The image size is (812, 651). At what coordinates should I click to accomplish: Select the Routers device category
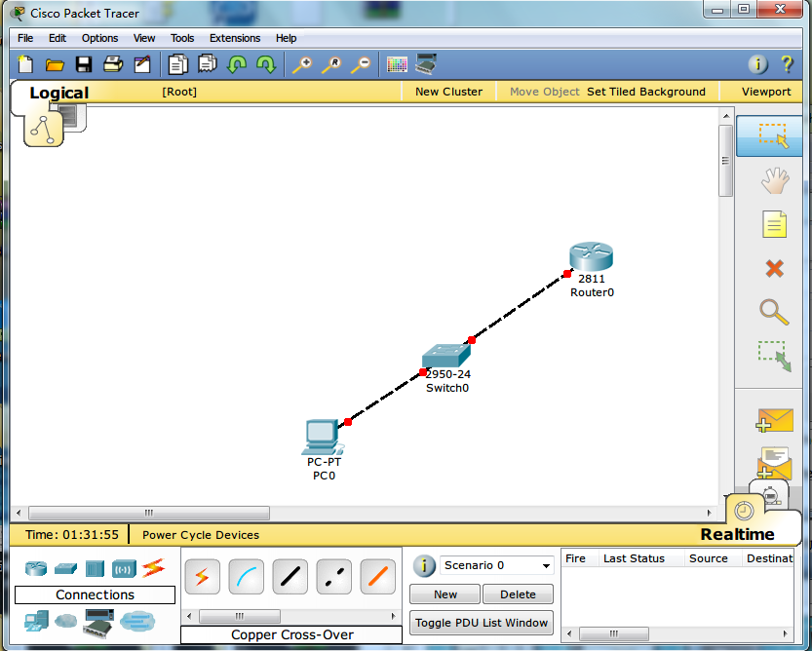click(36, 569)
